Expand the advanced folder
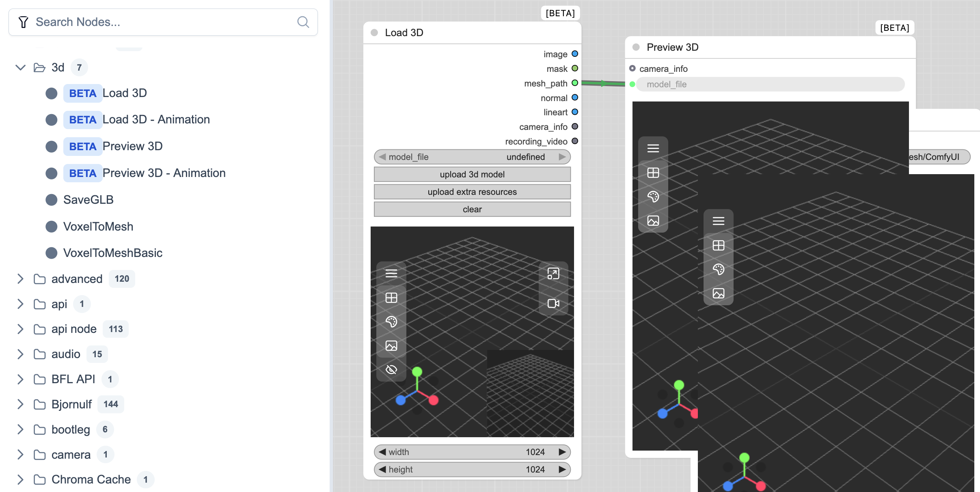Image resolution: width=980 pixels, height=492 pixels. click(20, 279)
